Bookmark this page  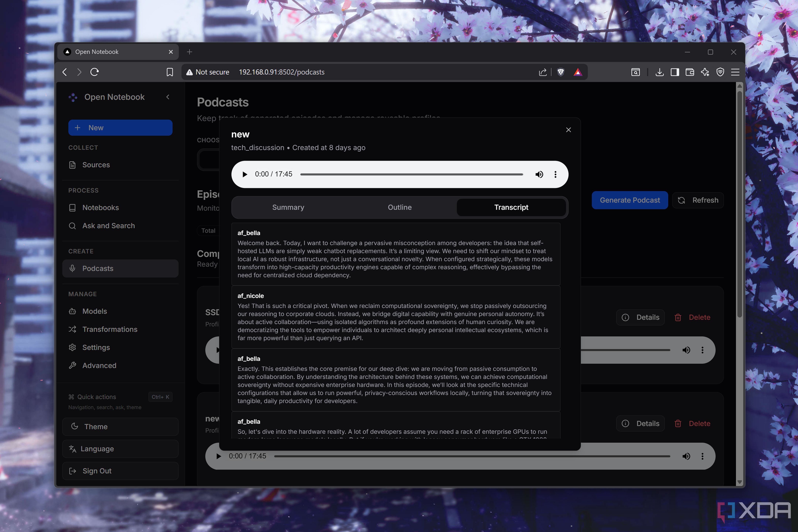pos(170,72)
